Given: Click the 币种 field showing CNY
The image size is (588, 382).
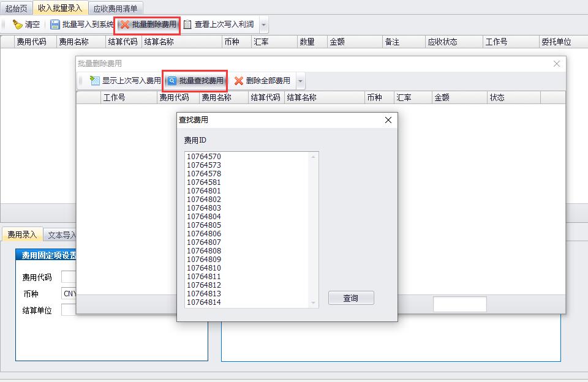Looking at the screenshot, I should (x=69, y=293).
